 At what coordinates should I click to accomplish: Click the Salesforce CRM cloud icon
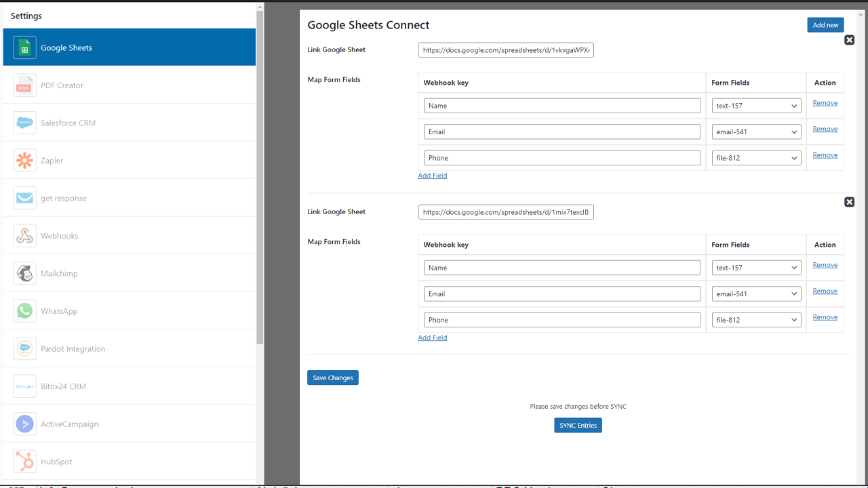24,123
